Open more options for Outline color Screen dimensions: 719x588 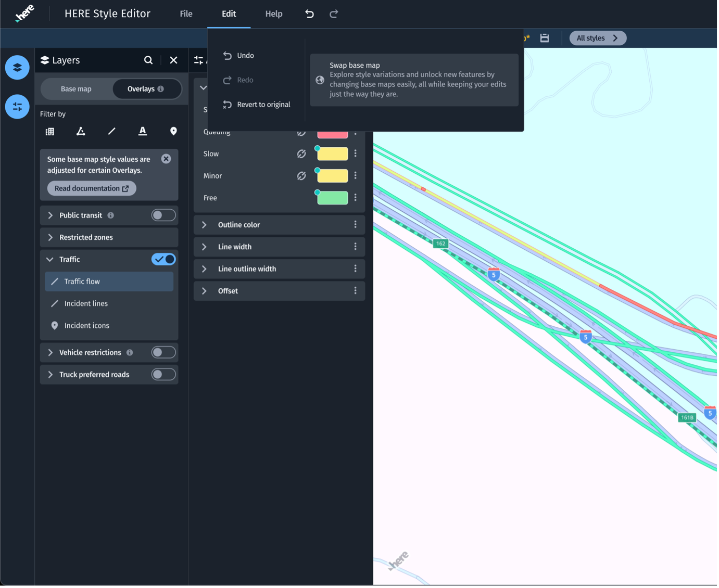(356, 225)
